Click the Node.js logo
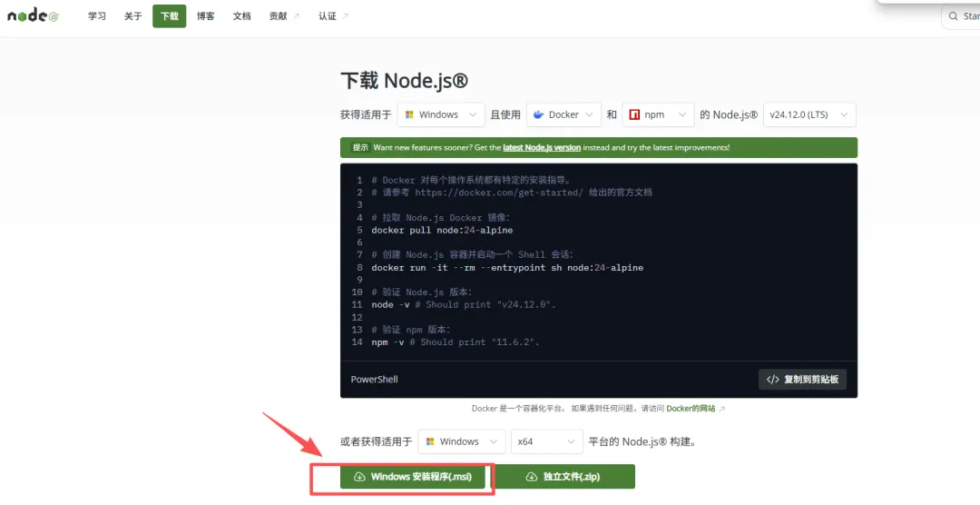This screenshot has height=505, width=980. (33, 15)
